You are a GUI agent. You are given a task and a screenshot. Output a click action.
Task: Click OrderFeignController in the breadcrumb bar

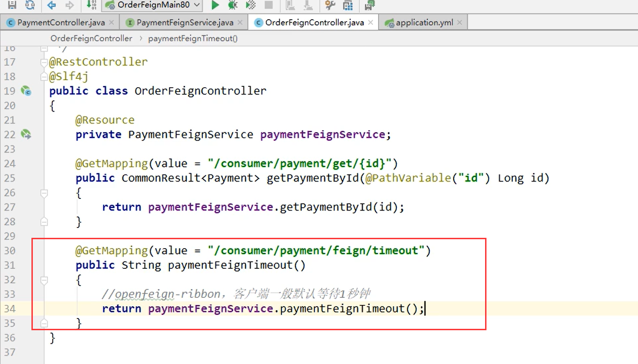[91, 38]
